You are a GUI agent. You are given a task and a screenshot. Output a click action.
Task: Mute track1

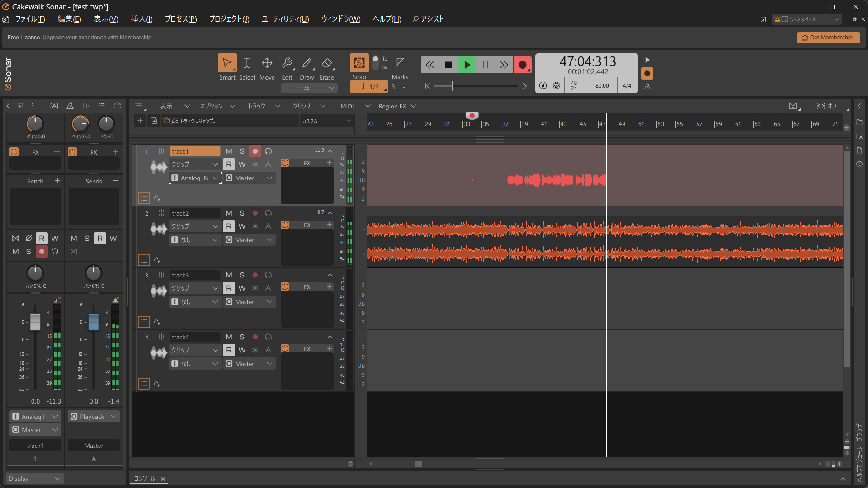pyautogui.click(x=229, y=151)
